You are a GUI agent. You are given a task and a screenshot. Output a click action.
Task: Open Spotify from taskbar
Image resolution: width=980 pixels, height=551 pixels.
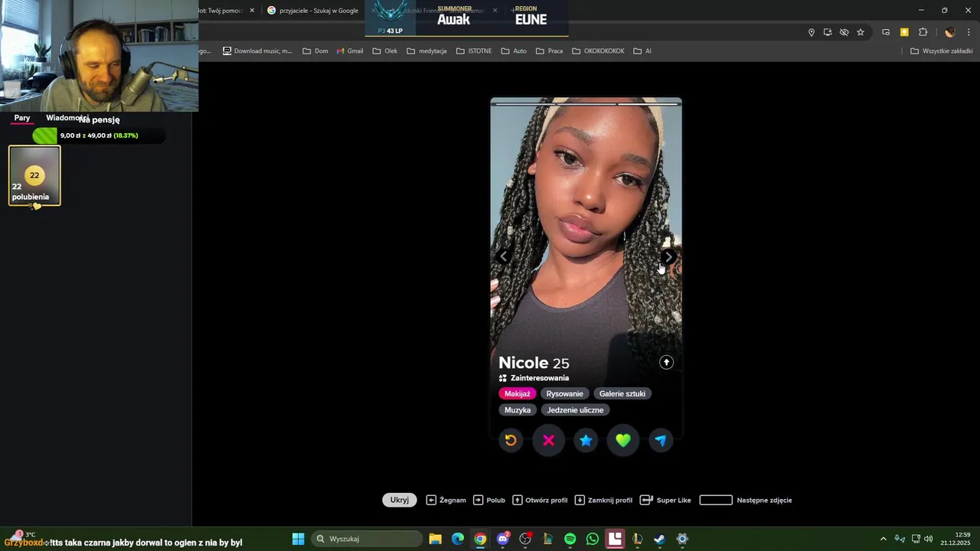(570, 539)
